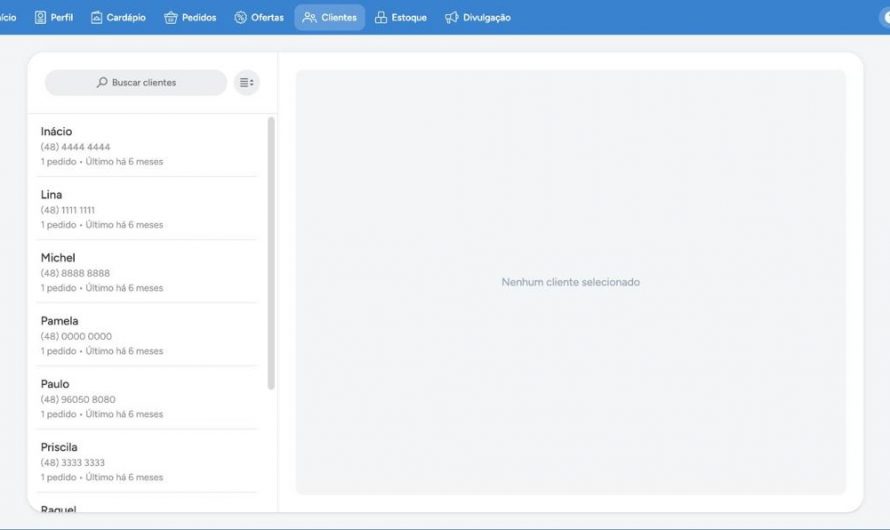
Task: Open the Cardápio tab
Action: click(118, 18)
